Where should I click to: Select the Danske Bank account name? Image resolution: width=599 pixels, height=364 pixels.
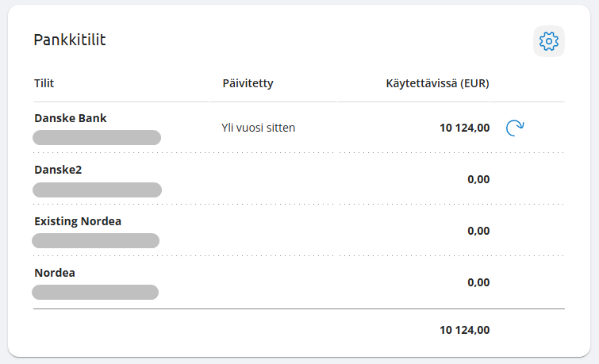[71, 118]
